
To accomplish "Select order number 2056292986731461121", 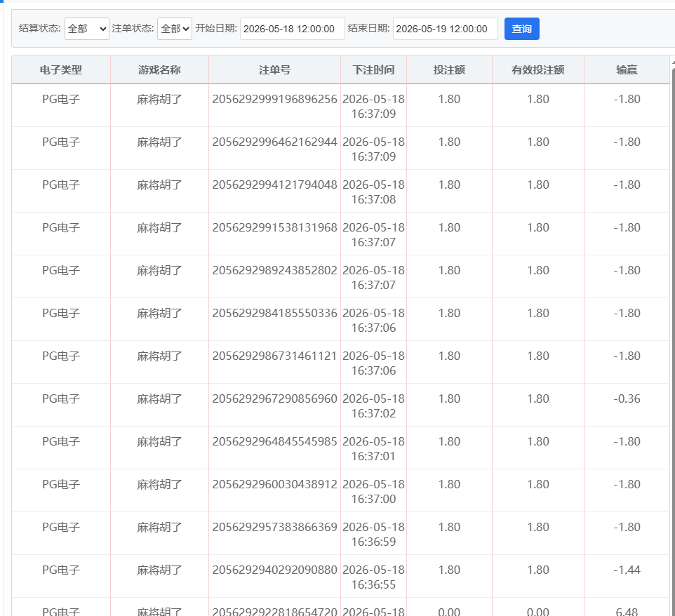I will 274,356.
